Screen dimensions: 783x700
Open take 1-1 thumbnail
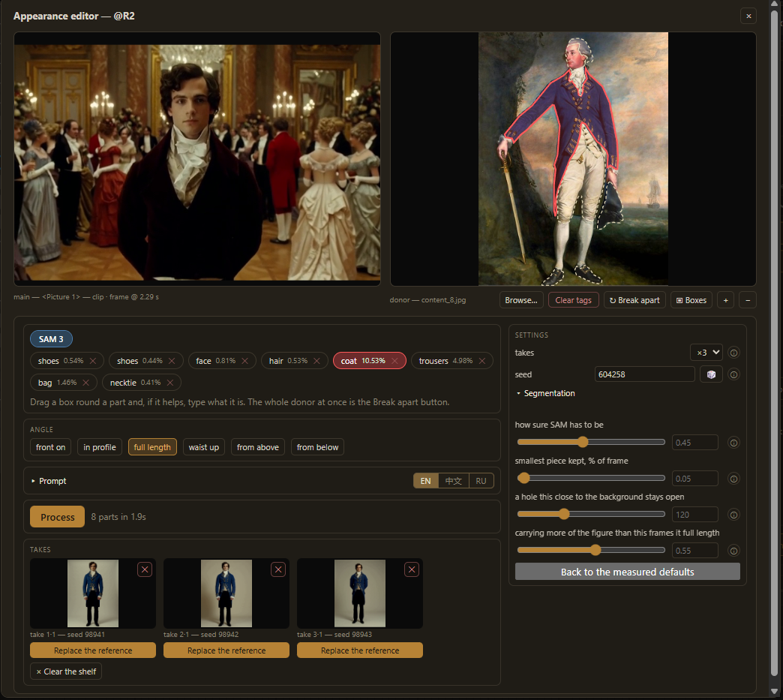pos(93,593)
